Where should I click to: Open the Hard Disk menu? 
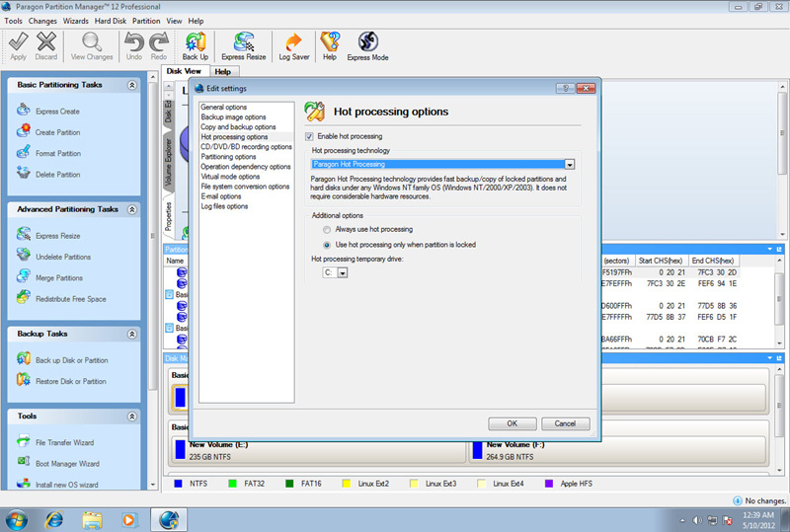(x=111, y=21)
